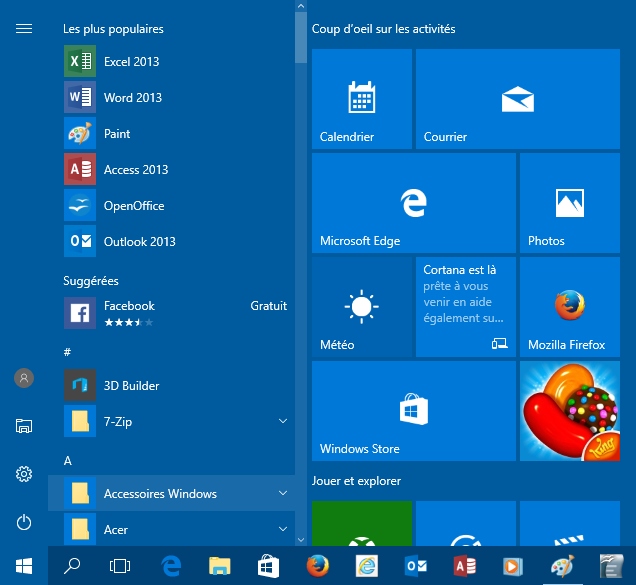Launch Edge from the taskbar
This screenshot has width=636, height=585.
click(171, 566)
